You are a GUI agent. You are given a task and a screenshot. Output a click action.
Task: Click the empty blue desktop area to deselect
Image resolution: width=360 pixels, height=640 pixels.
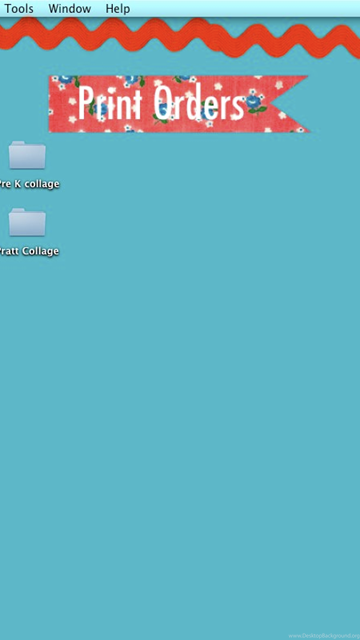[204, 388]
